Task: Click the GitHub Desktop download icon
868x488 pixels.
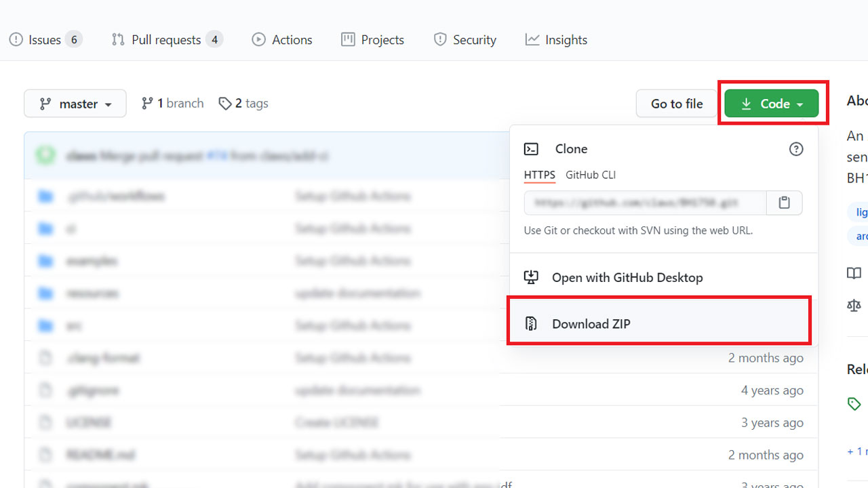Action: coord(532,277)
